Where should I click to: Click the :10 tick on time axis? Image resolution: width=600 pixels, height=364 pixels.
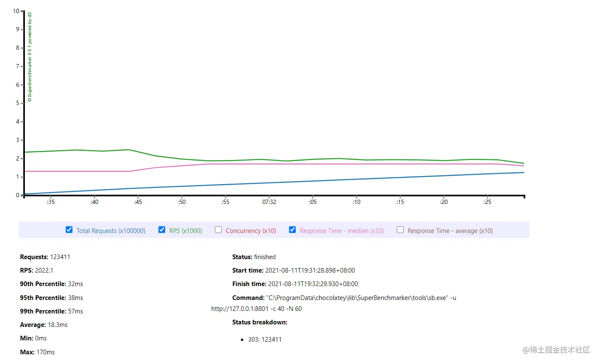click(356, 202)
